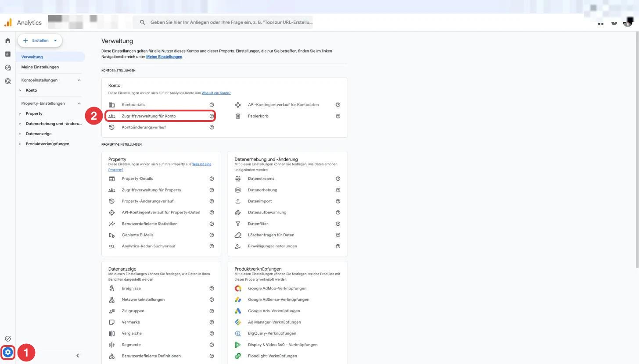This screenshot has width=639, height=364.
Task: Open the Explore icon in the sidebar
Action: [x=7, y=68]
